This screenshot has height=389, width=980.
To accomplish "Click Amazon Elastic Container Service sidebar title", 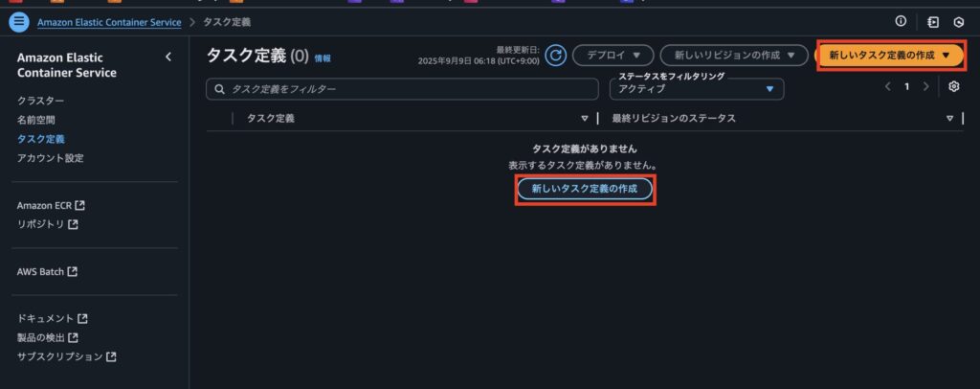I will 67,65.
